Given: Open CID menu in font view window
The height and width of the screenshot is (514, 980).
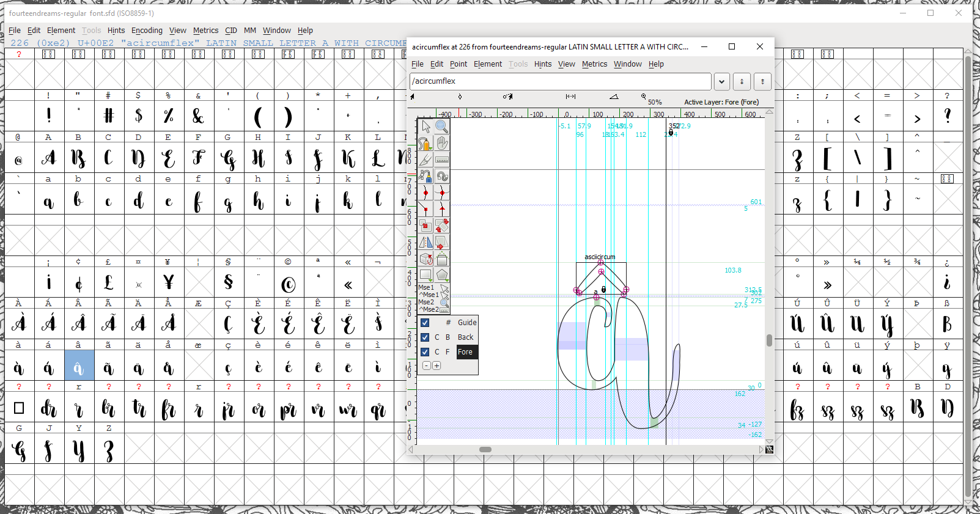Looking at the screenshot, I should [x=231, y=31].
